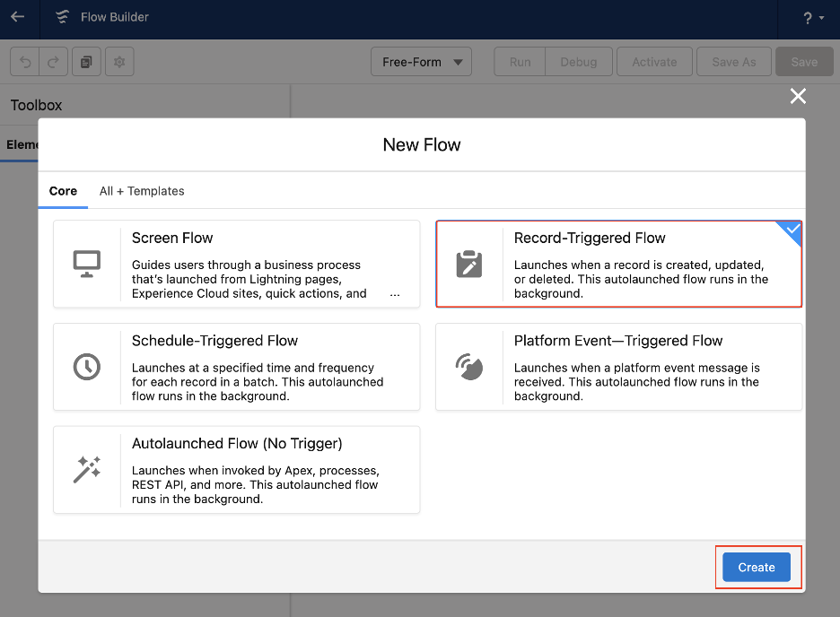
Task: Expand the Screen Flow description ellipsis
Action: [x=395, y=293]
